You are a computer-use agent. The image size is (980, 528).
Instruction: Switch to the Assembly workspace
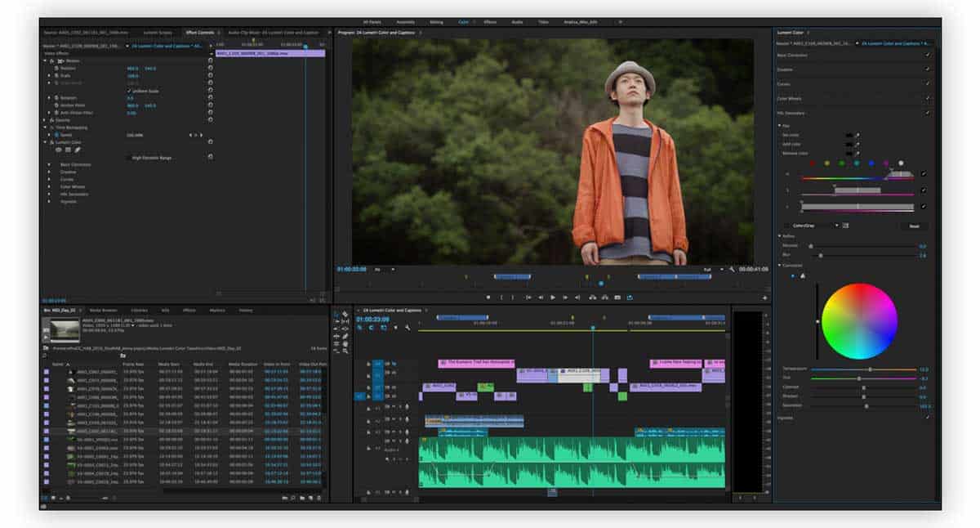pos(405,22)
